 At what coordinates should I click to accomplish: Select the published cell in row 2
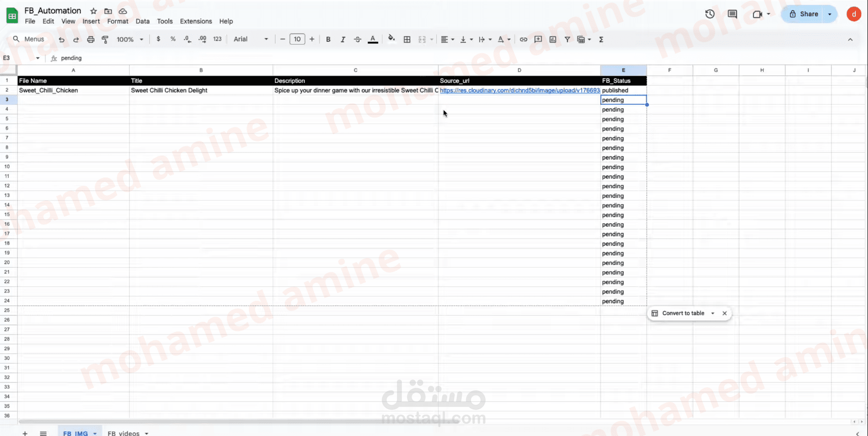623,90
